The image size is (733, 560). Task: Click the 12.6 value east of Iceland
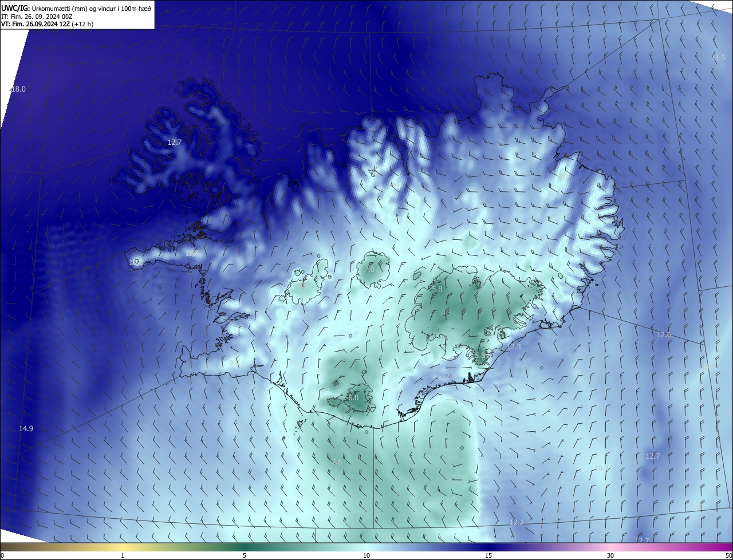pyautogui.click(x=664, y=334)
